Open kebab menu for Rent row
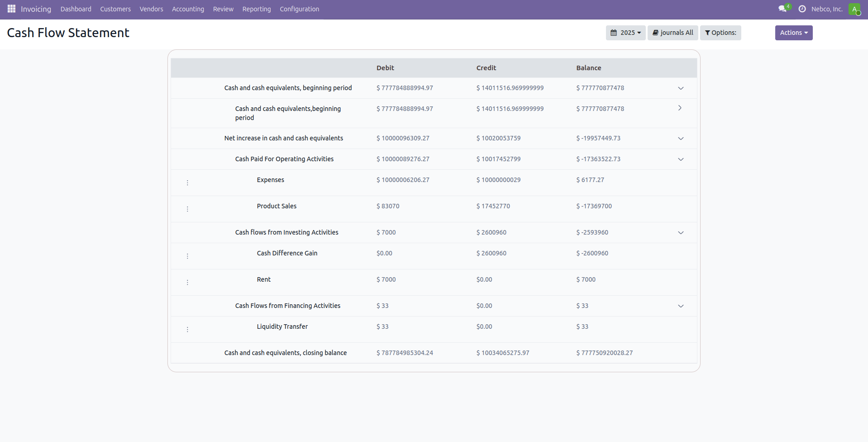The height and width of the screenshot is (442, 868). [x=187, y=283]
